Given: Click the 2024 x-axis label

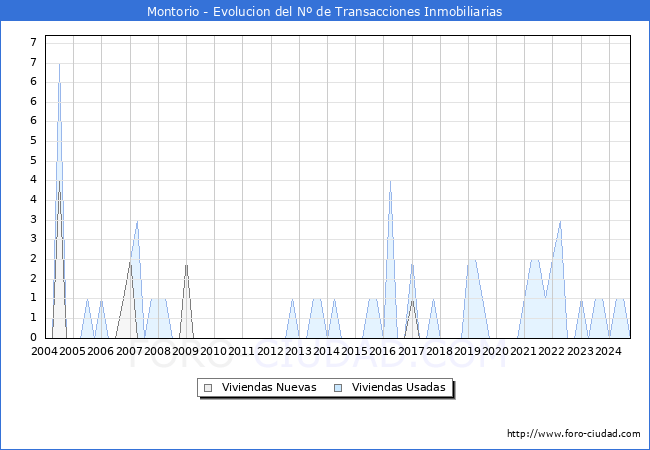Looking at the screenshot, I should pyautogui.click(x=608, y=351).
